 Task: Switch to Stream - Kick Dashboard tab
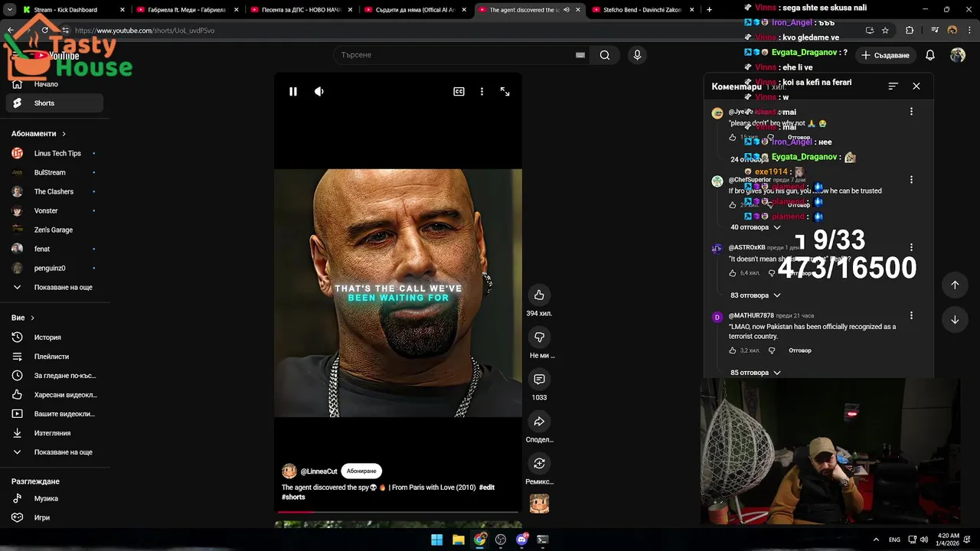73,10
